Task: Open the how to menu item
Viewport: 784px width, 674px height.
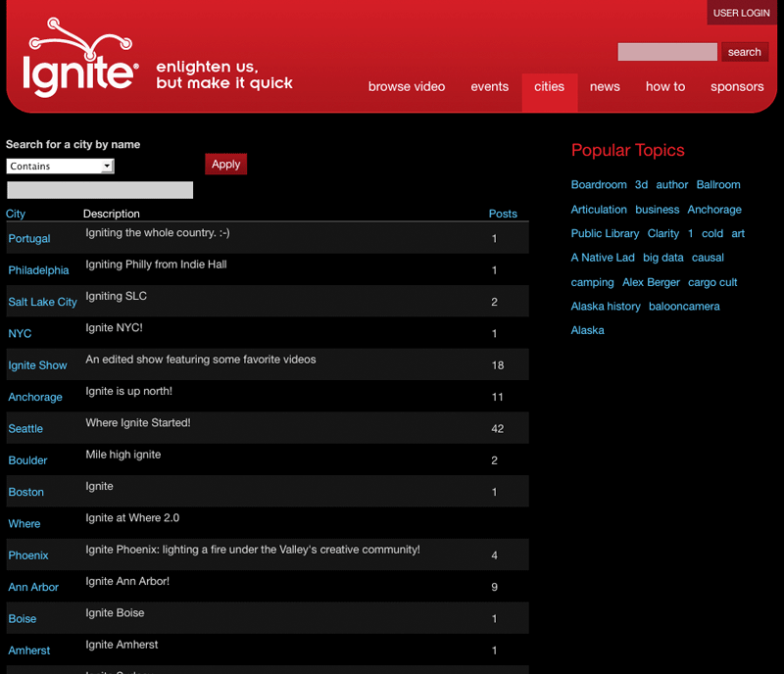Action: [x=664, y=87]
